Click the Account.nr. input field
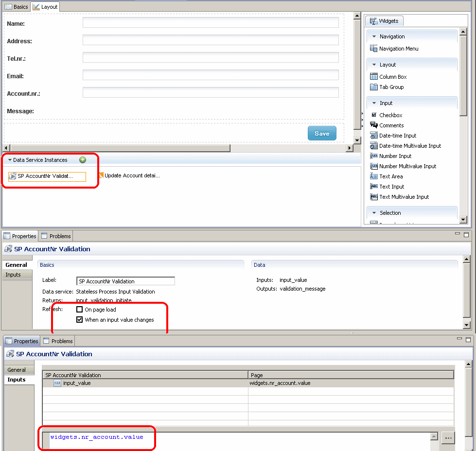Image resolution: width=476 pixels, height=451 pixels. [x=211, y=92]
